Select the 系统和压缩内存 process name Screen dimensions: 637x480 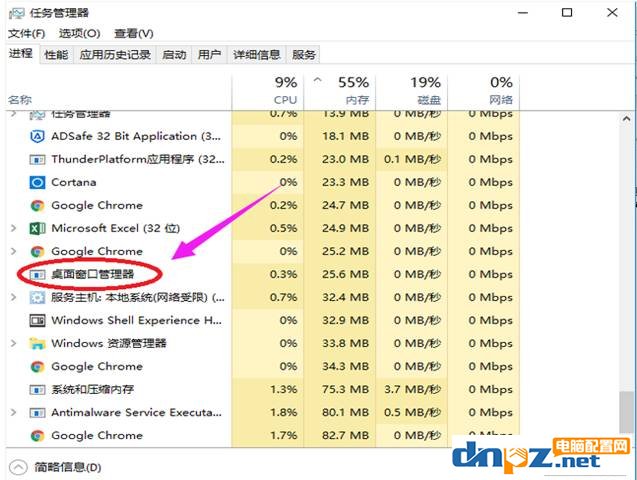tap(93, 390)
